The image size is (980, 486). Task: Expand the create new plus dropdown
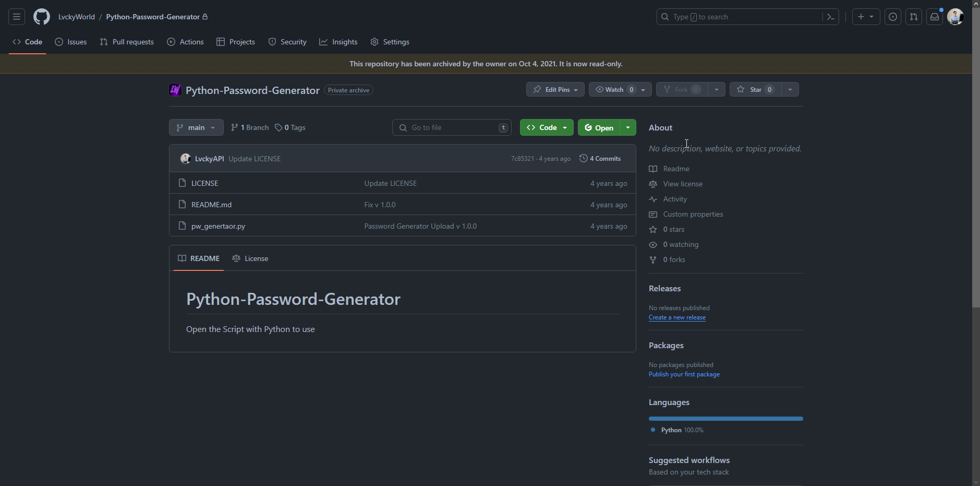(x=866, y=17)
